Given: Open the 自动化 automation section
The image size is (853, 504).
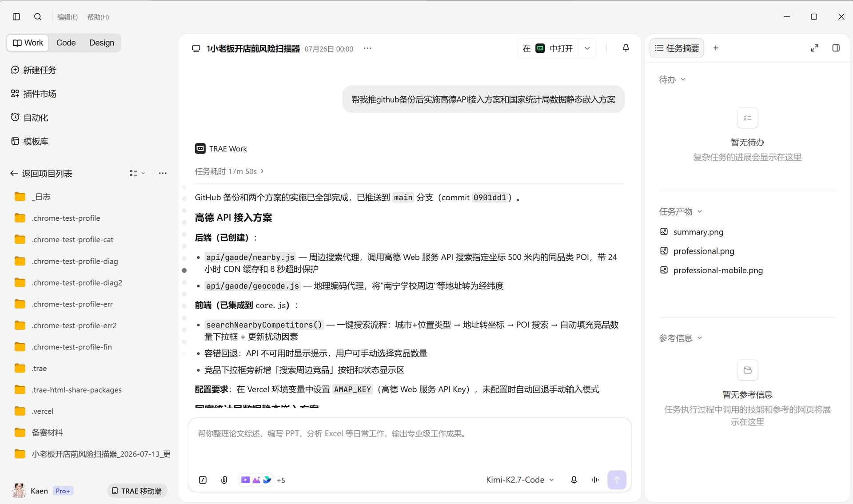Looking at the screenshot, I should [x=30, y=118].
